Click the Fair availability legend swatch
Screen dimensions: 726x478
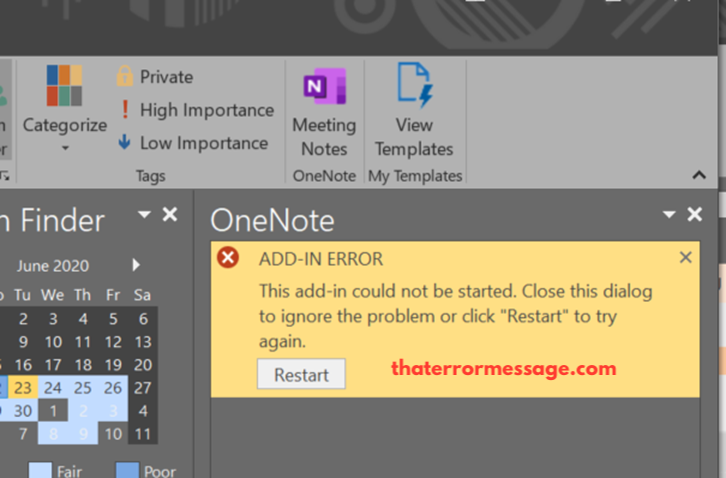click(40, 470)
